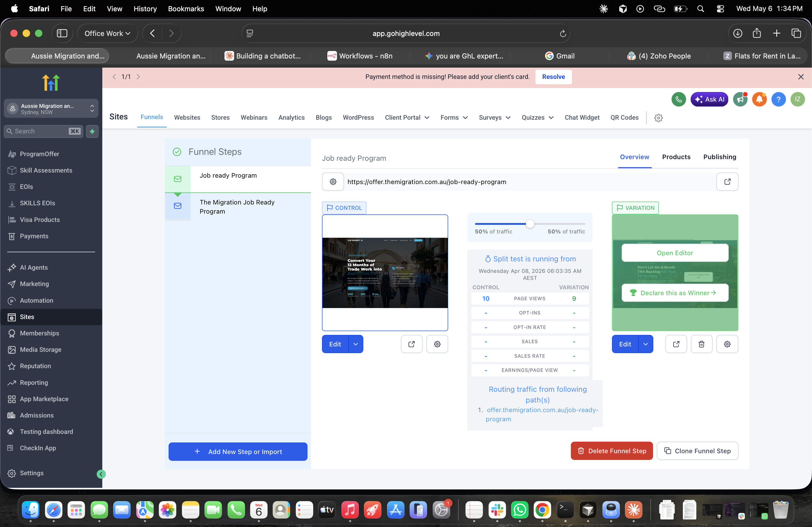
Task: Click the Open Editor button
Action: click(x=675, y=252)
